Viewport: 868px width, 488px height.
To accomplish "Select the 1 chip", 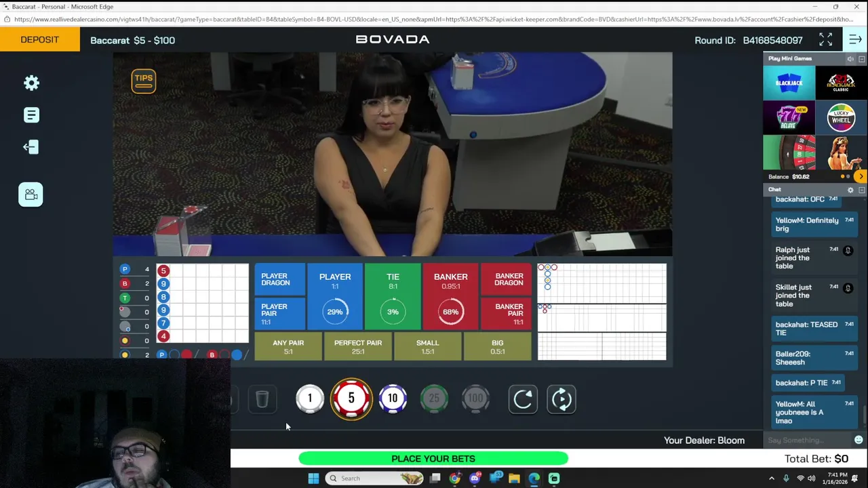I will tap(310, 399).
